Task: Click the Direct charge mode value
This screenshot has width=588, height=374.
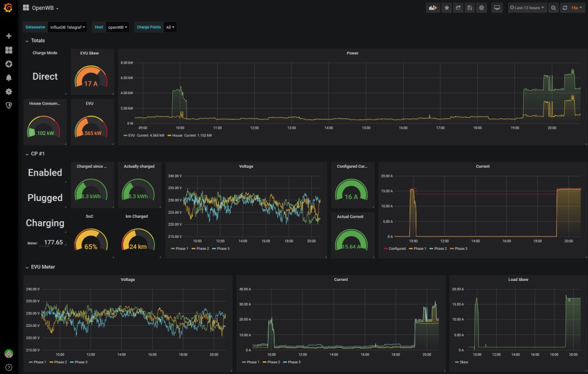Action: click(45, 76)
